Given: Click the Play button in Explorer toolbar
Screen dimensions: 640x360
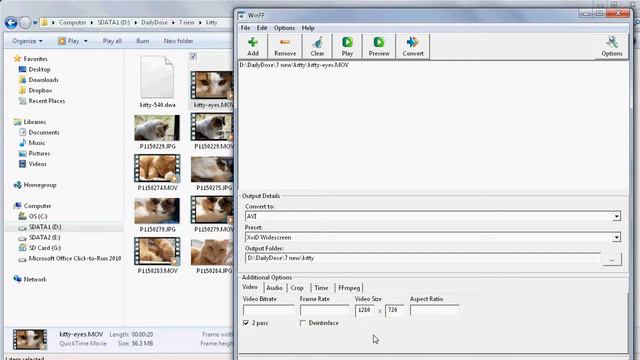Looking at the screenshot, I should pyautogui.click(x=69, y=41).
